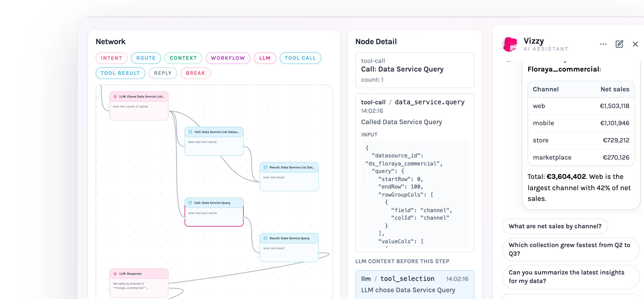Click the 'Called Data Service Query' description

pos(401,122)
